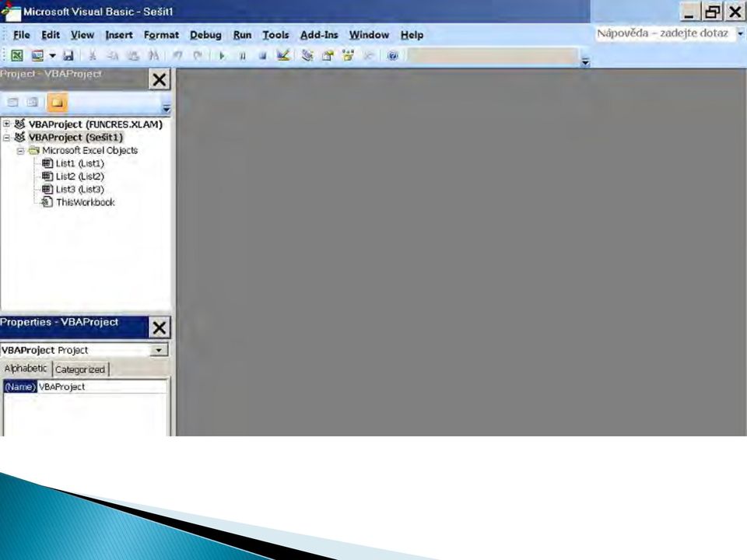Viewport: 747px width, 560px height.
Task: Open the Insert UserForm dropdown arrow
Action: coord(52,56)
